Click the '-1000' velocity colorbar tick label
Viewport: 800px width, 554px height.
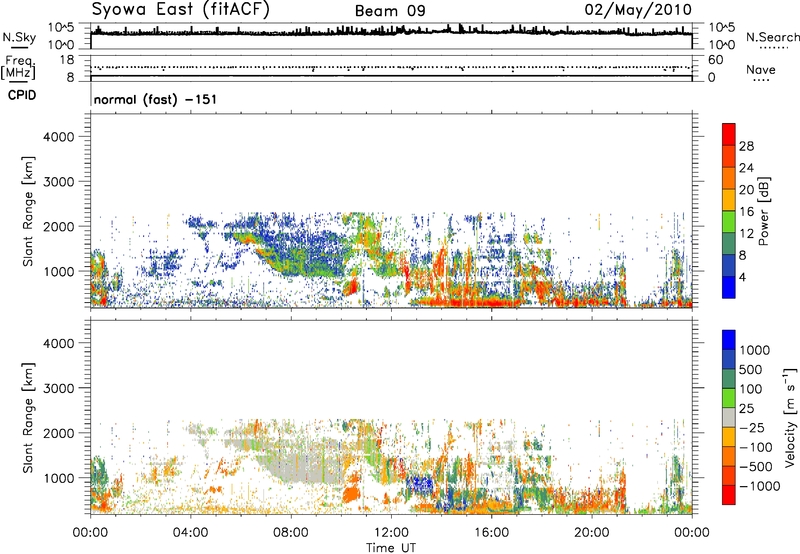pos(759,486)
